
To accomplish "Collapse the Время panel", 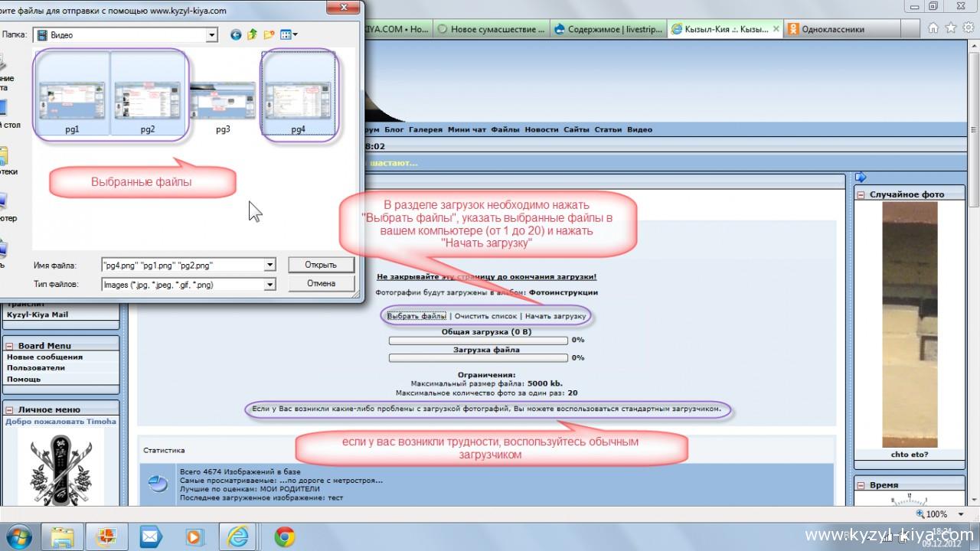I will [861, 486].
